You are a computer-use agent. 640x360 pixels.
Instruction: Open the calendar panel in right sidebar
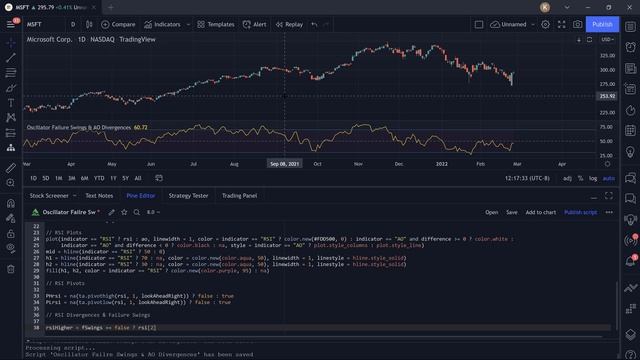point(631,130)
